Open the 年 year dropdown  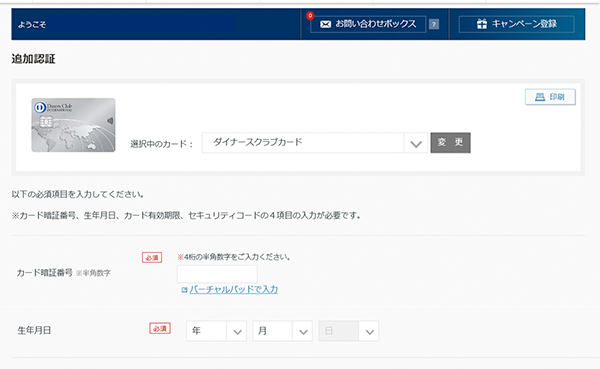pos(216,331)
